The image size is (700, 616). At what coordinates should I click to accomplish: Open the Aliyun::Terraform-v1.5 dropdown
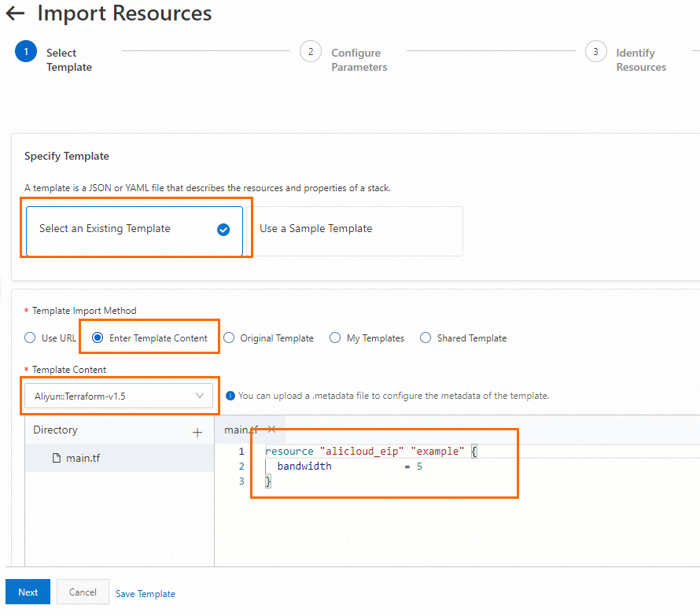pyautogui.click(x=118, y=396)
